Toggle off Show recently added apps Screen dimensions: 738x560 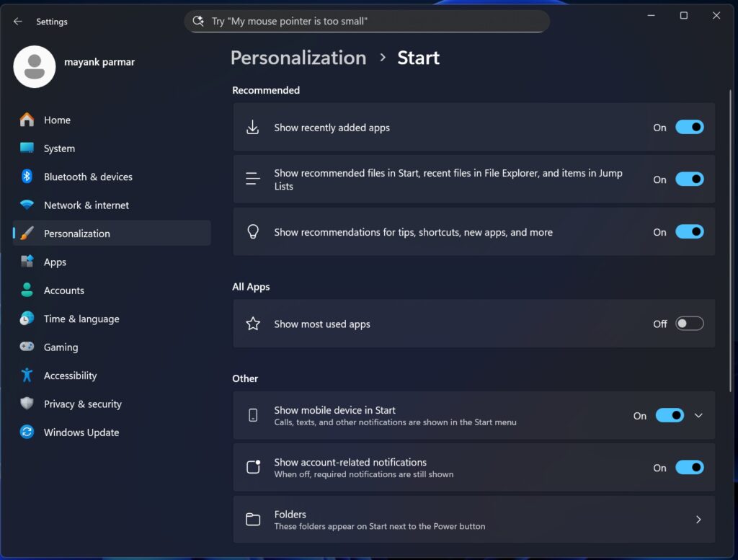point(689,127)
